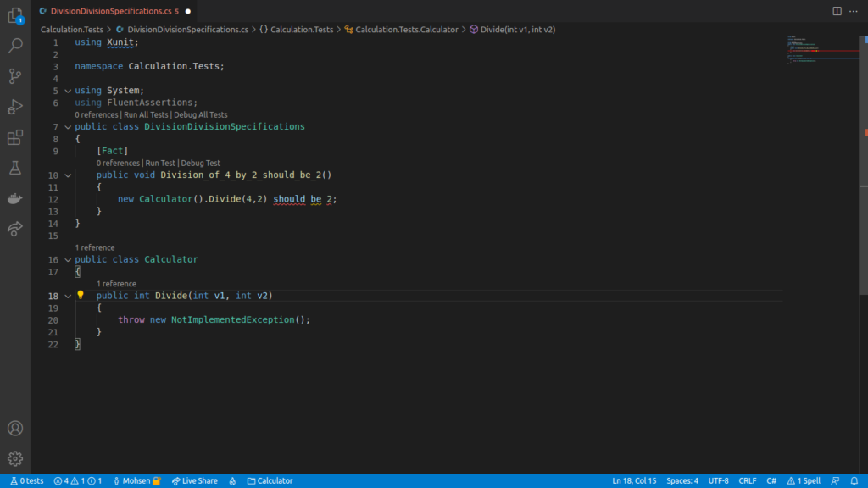Click the Live Share status bar item

[194, 480]
